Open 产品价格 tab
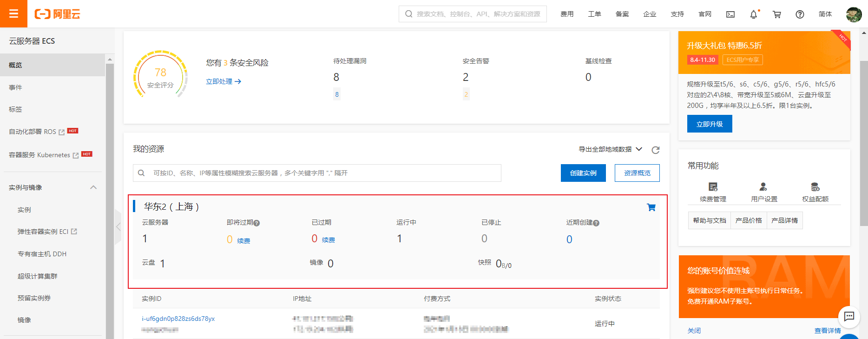 [x=749, y=220]
